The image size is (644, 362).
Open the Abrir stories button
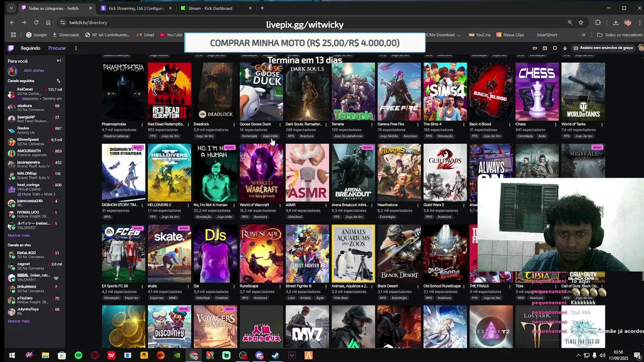34,71
